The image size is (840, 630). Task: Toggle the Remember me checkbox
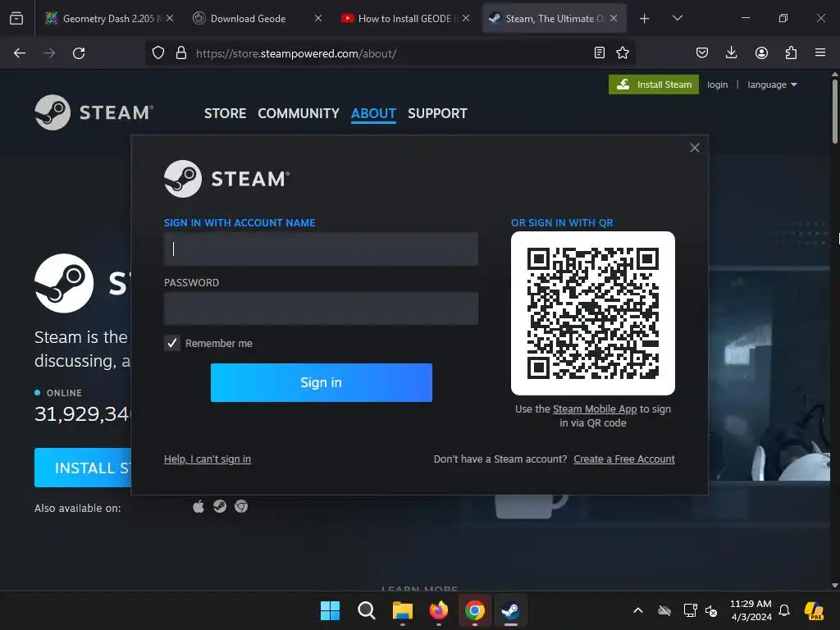pyautogui.click(x=172, y=344)
